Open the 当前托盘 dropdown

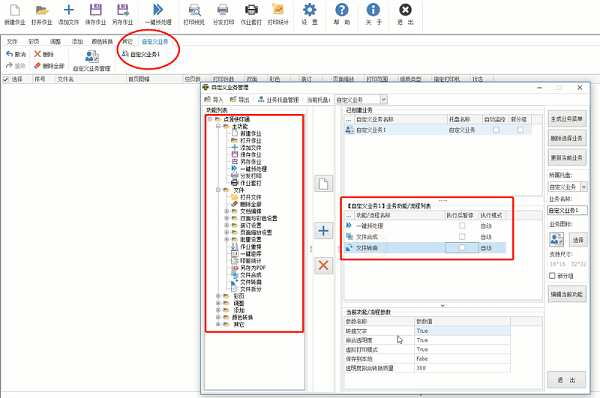[x=384, y=100]
